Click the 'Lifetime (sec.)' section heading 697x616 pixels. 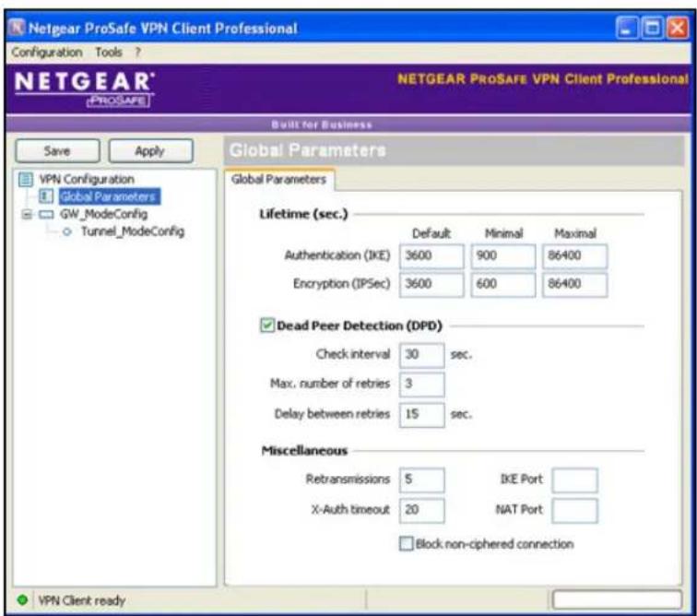(x=303, y=214)
